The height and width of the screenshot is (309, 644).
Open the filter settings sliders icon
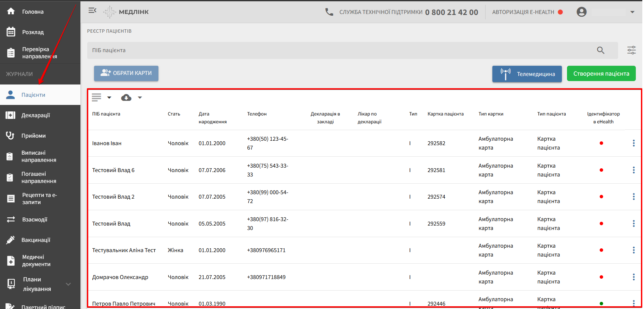coord(631,50)
